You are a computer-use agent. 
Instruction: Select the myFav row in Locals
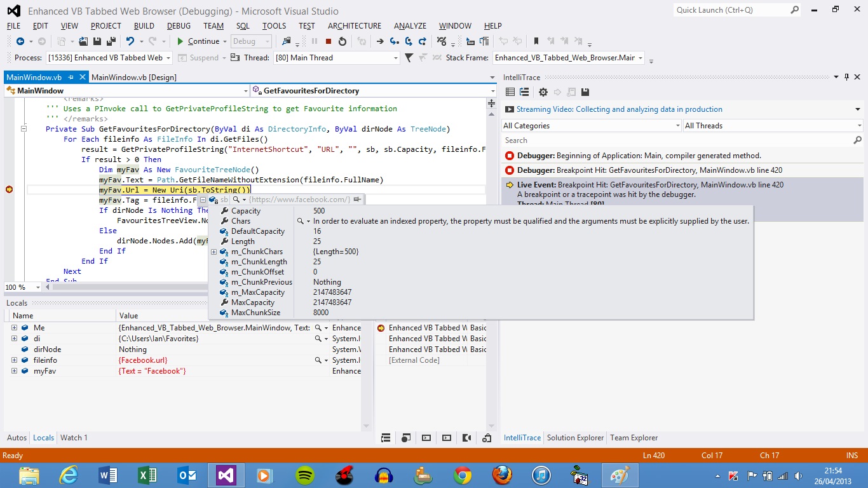click(x=182, y=371)
